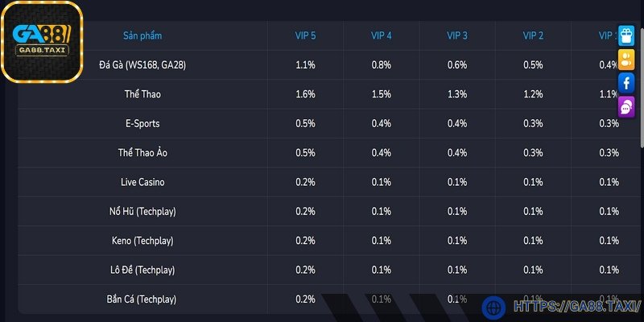Viewport: 644px width, 322px height.
Task: Click the VIP 4 column header
Action: [382, 35]
